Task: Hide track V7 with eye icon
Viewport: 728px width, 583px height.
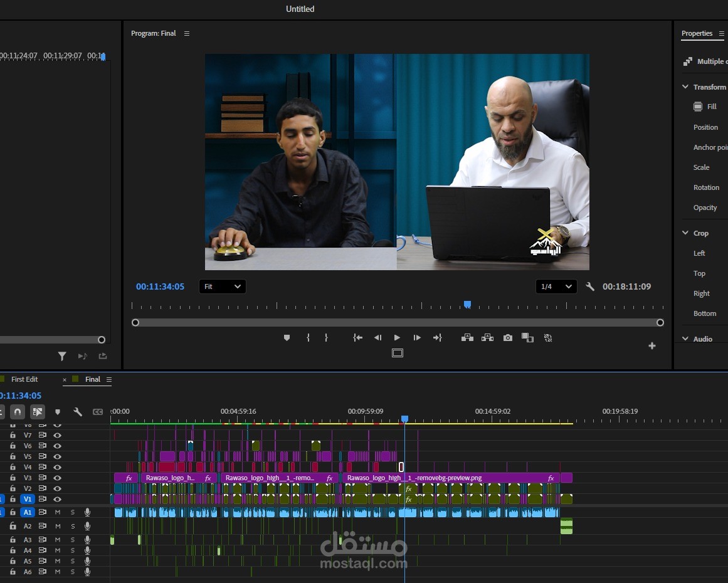Action: tap(57, 436)
